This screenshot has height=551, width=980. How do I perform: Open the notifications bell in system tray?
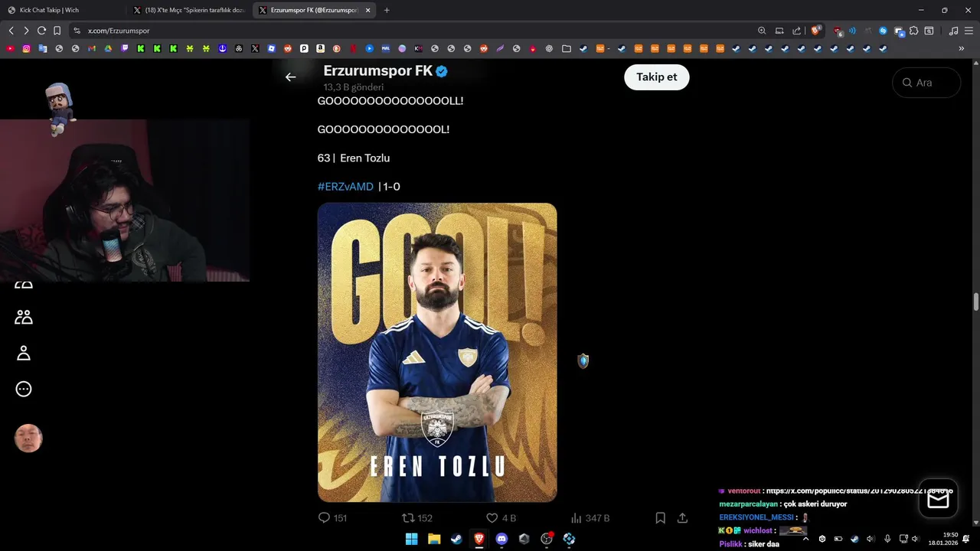click(x=966, y=539)
